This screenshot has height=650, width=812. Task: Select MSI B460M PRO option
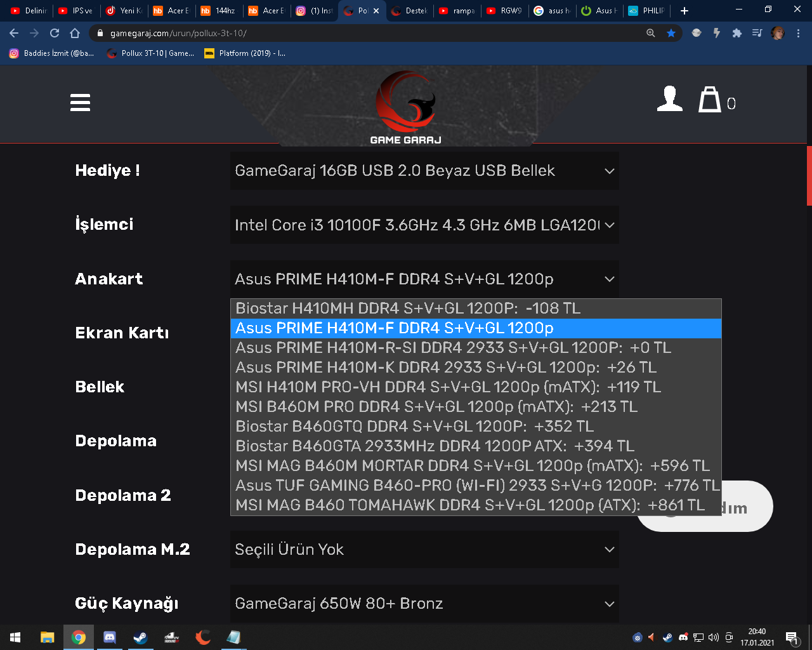[x=476, y=407]
